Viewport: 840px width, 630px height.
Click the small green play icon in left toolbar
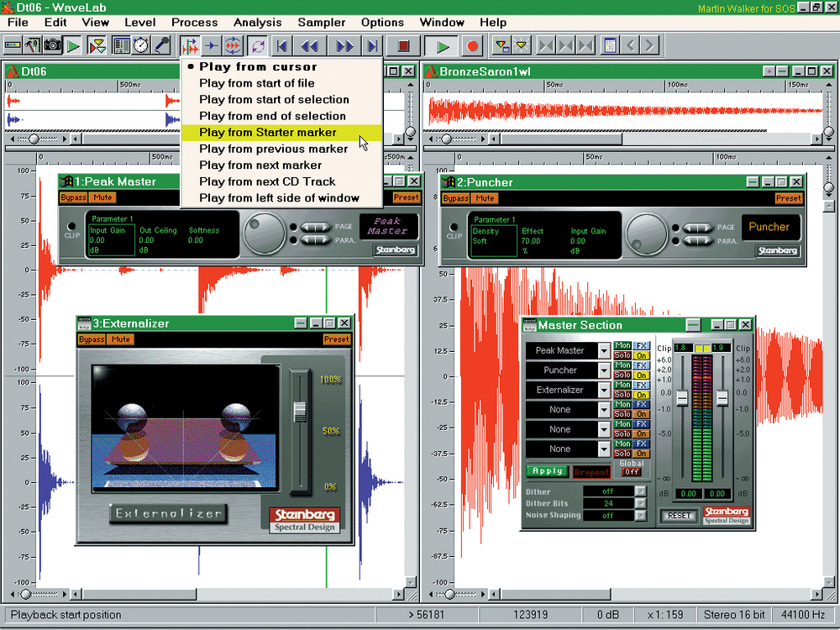(73, 45)
